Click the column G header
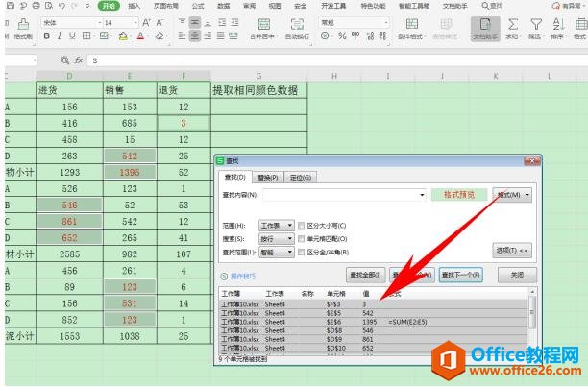The width and height of the screenshot is (588, 387). tap(258, 76)
